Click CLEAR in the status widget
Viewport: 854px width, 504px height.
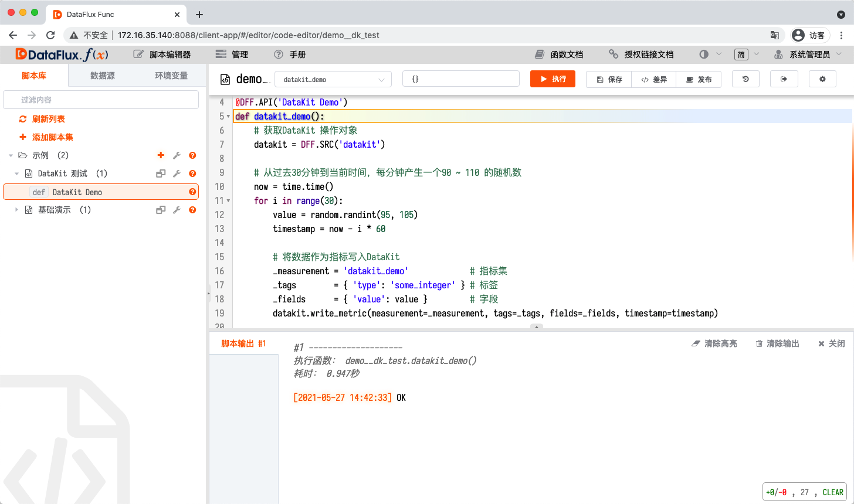click(833, 492)
